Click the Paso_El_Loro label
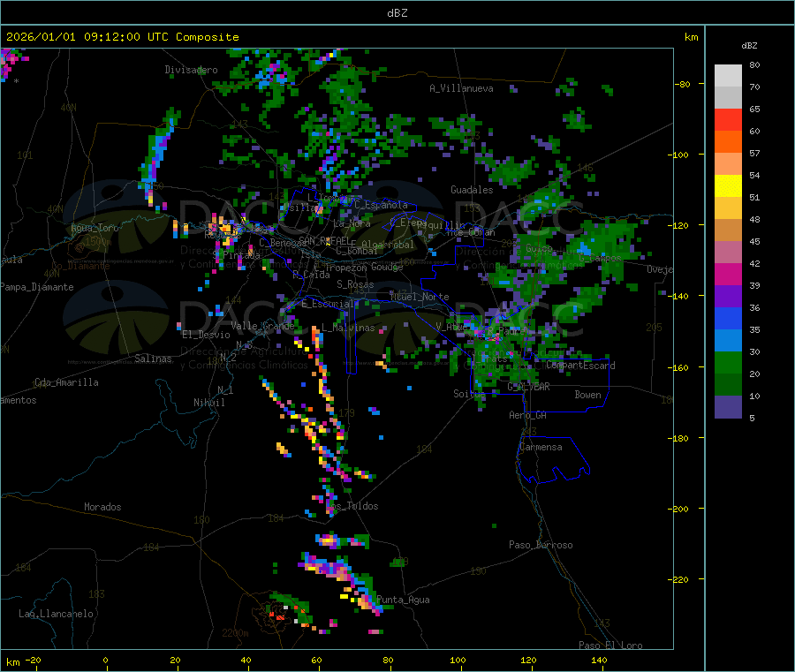The image size is (795, 672). [610, 646]
